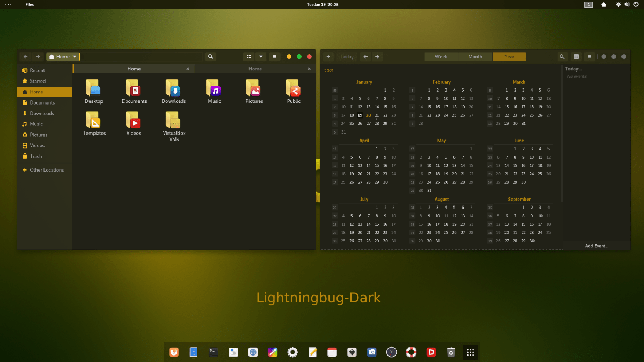Open the Firefox browser from the dock
Viewport: 644px width, 362px height.
click(174, 352)
